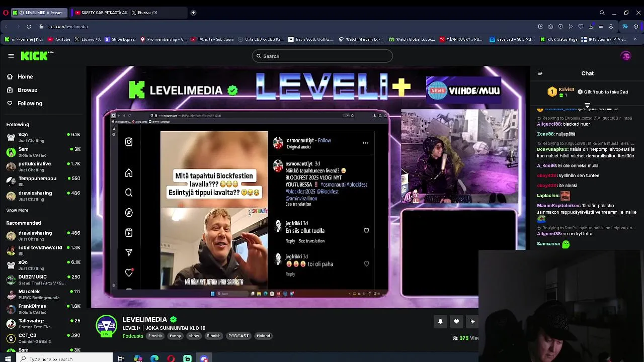The image size is (644, 362).
Task: Open Opera browser taskbar icon
Action: tap(171, 358)
